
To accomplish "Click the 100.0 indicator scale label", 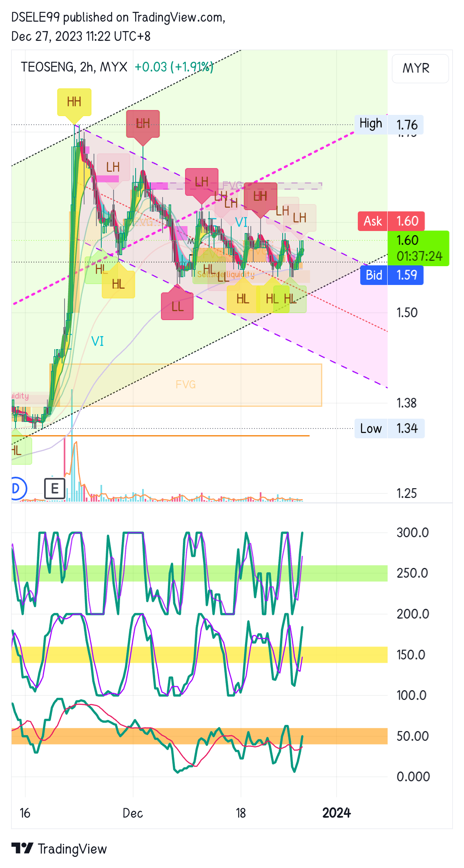I will (411, 695).
